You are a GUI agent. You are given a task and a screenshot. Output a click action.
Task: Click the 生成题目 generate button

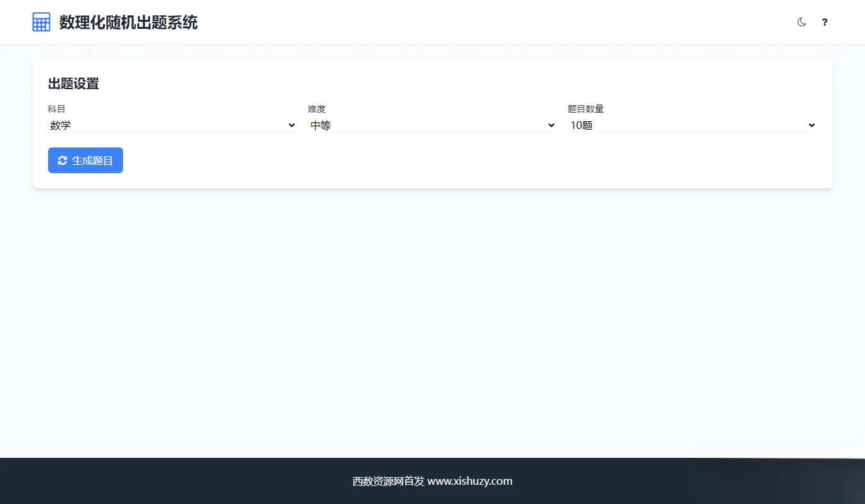point(85,160)
